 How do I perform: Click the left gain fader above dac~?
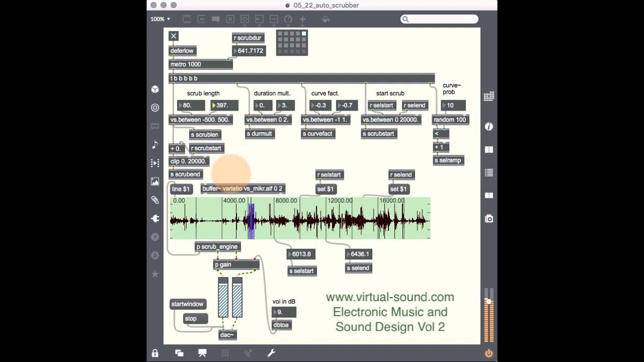pyautogui.click(x=223, y=297)
